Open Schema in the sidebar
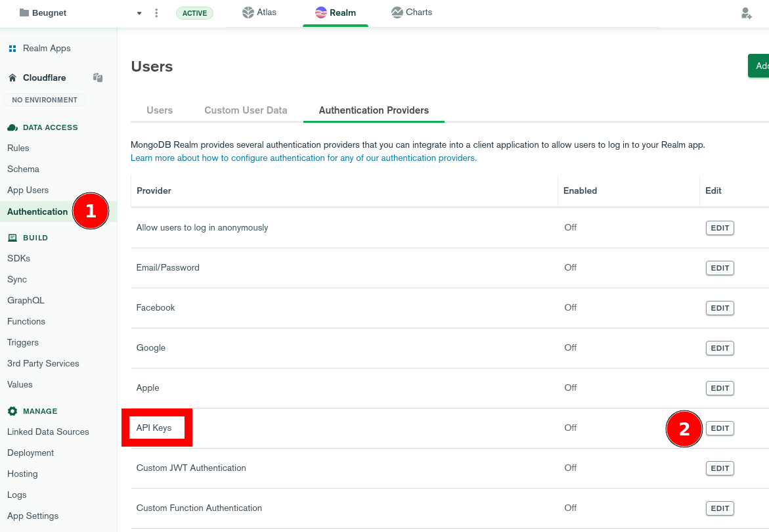Screen dimensions: 769x532 click(23, 169)
